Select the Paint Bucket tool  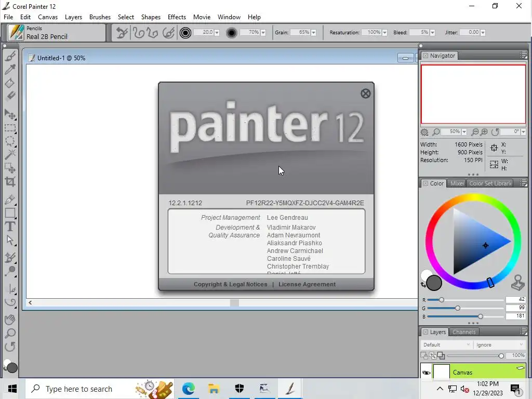point(10,83)
